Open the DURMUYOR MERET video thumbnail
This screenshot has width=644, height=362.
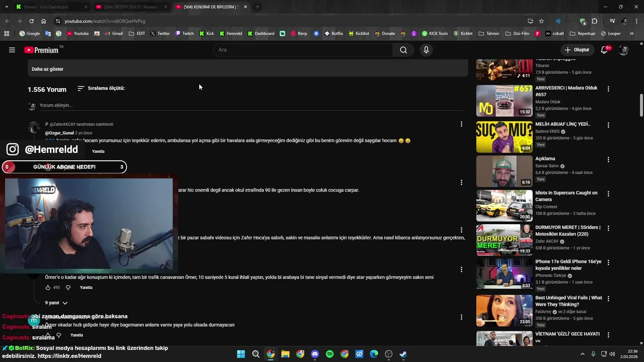[504, 240]
